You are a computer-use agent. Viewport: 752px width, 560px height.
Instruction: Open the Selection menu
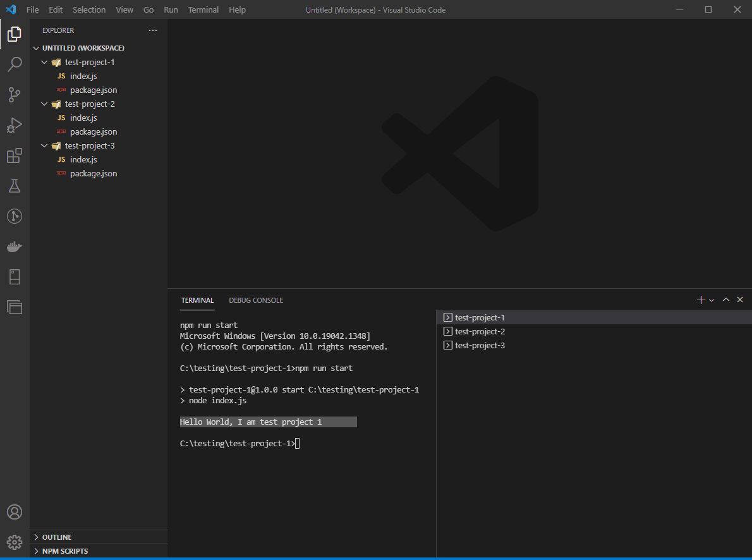pos(89,9)
